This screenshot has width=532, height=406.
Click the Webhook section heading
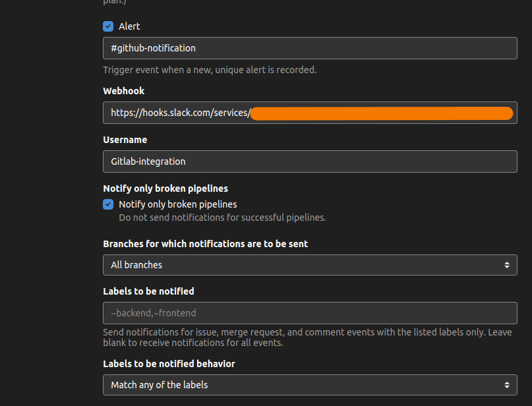tap(123, 91)
